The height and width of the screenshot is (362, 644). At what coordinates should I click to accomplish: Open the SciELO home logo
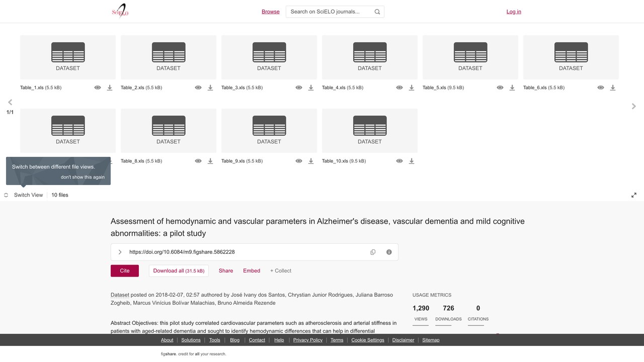pyautogui.click(x=120, y=11)
